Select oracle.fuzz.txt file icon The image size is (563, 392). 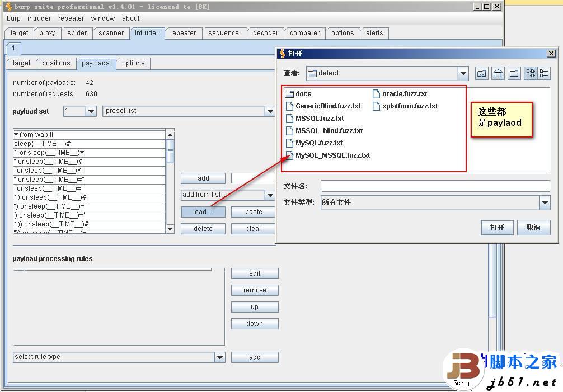376,94
